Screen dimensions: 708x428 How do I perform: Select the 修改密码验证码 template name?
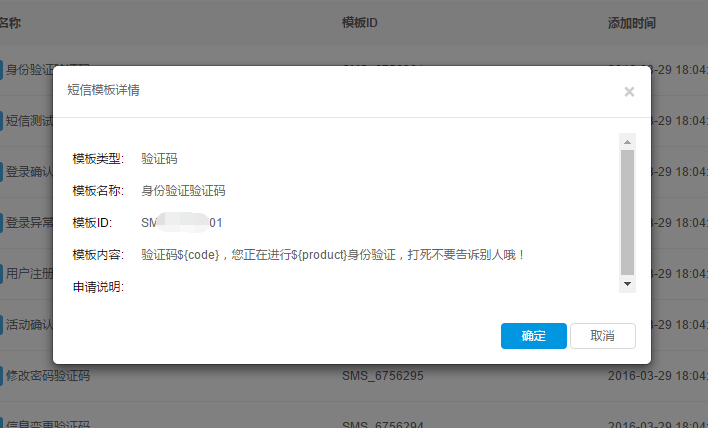tap(48, 376)
